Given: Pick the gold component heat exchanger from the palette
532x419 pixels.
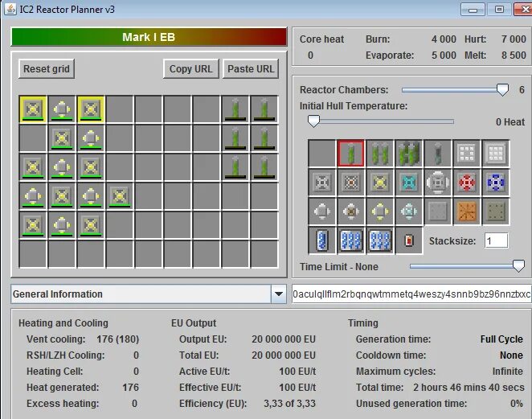Looking at the screenshot, I should tap(380, 212).
